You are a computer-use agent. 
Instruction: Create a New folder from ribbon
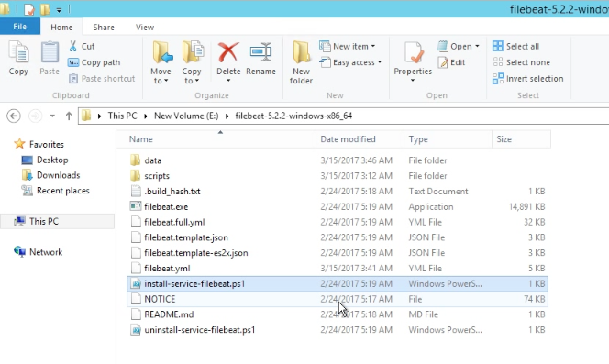coord(301,62)
